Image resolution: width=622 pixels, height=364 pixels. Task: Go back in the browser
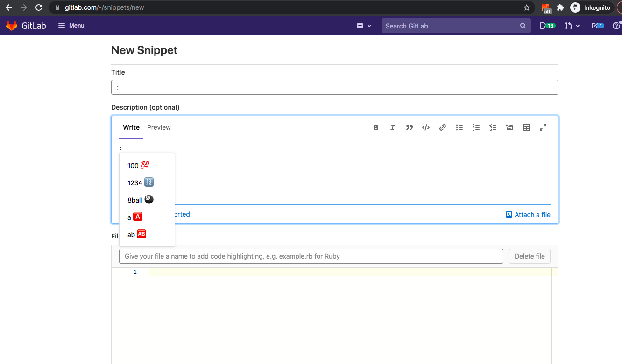(x=9, y=7)
